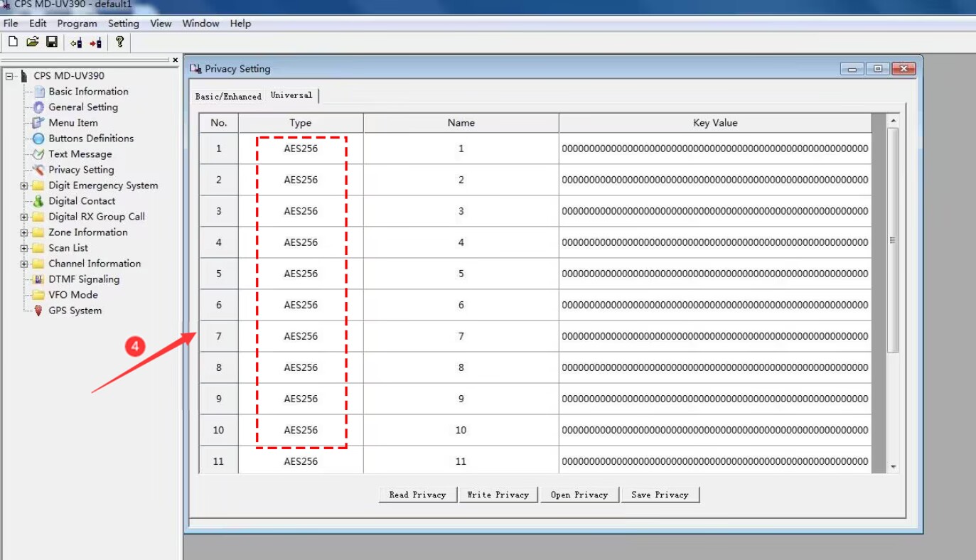Click the New file toolbar icon
This screenshot has width=976, height=560.
tap(13, 43)
